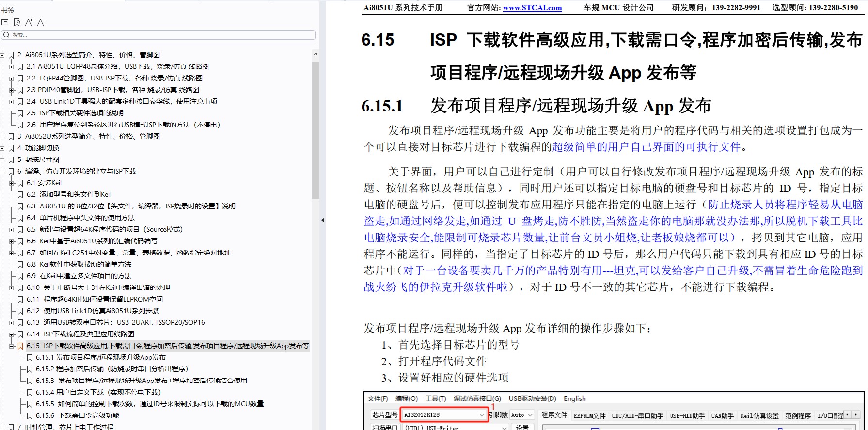Open bookmark 6.15.5 如何简单的控制下载次数
868x430 pixels.
click(x=150, y=404)
